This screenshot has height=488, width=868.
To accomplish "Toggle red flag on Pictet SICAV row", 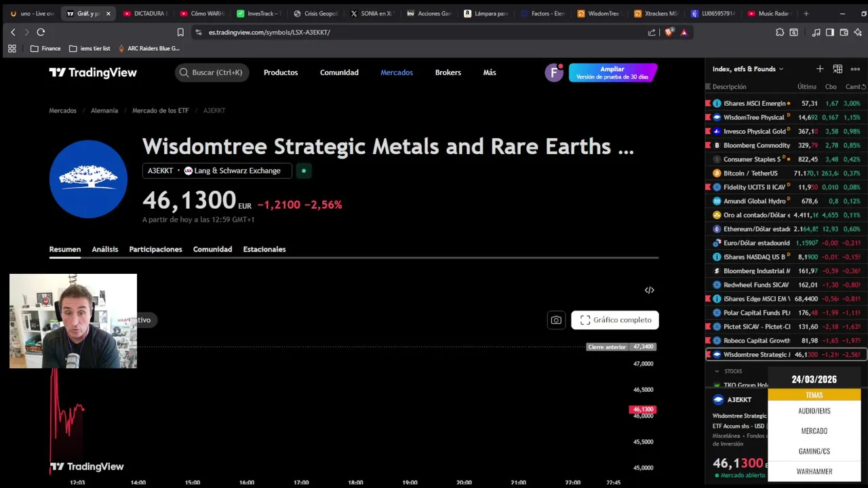I will [708, 327].
